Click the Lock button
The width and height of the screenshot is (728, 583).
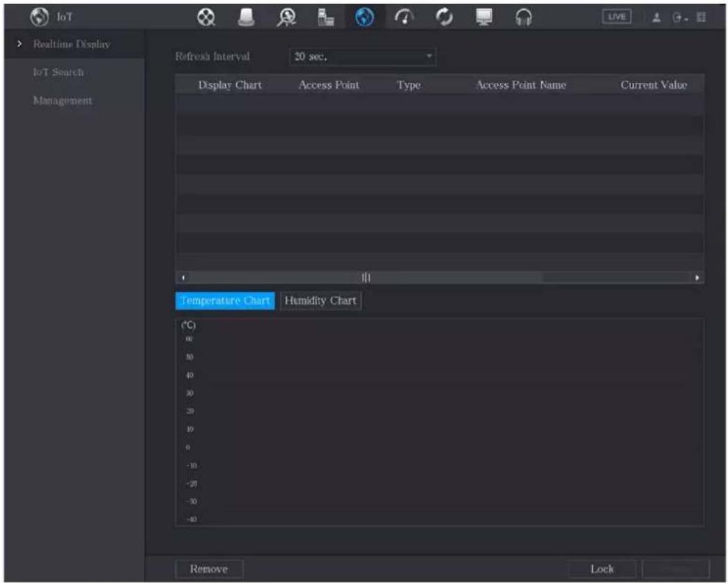602,569
